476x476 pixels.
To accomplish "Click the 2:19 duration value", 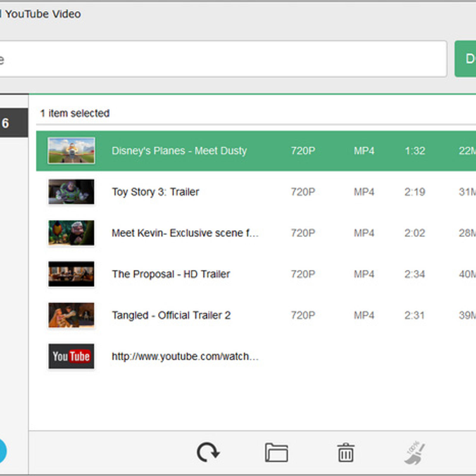I will 415,192.
